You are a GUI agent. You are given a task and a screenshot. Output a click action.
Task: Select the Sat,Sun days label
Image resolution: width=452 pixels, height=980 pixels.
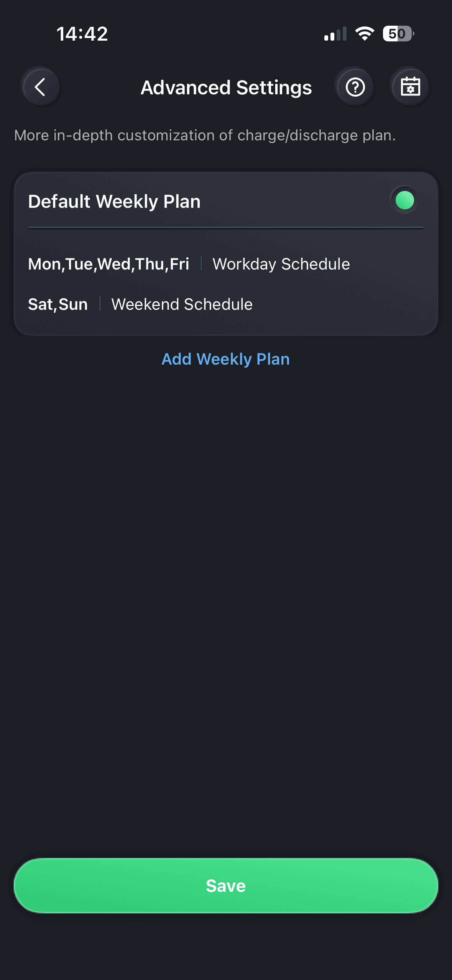[58, 304]
